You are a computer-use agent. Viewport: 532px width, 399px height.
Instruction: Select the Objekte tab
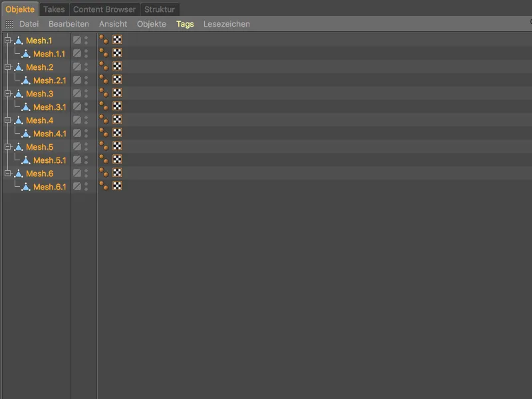[x=20, y=9]
